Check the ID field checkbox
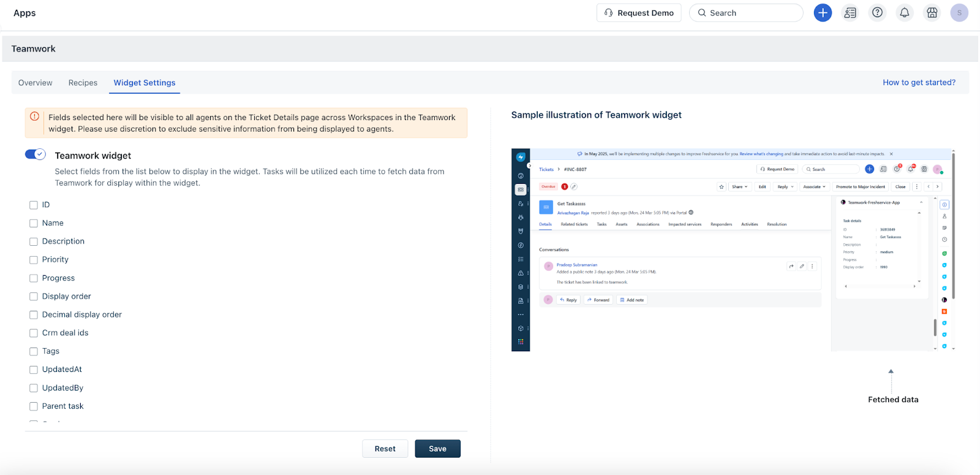The height and width of the screenshot is (475, 980). pyautogui.click(x=34, y=205)
